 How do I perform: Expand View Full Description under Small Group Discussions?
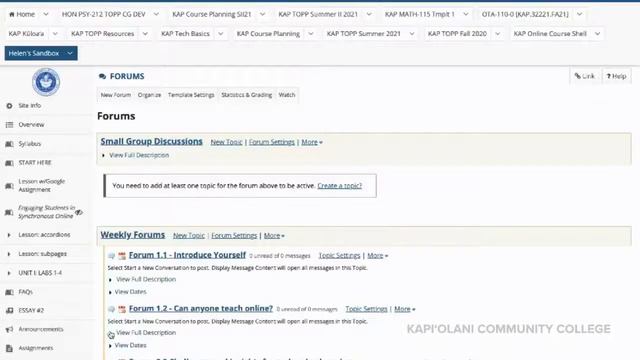[x=136, y=155]
